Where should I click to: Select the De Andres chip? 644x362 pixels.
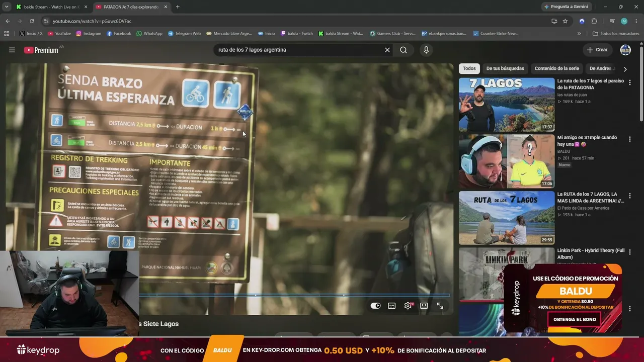(601, 68)
